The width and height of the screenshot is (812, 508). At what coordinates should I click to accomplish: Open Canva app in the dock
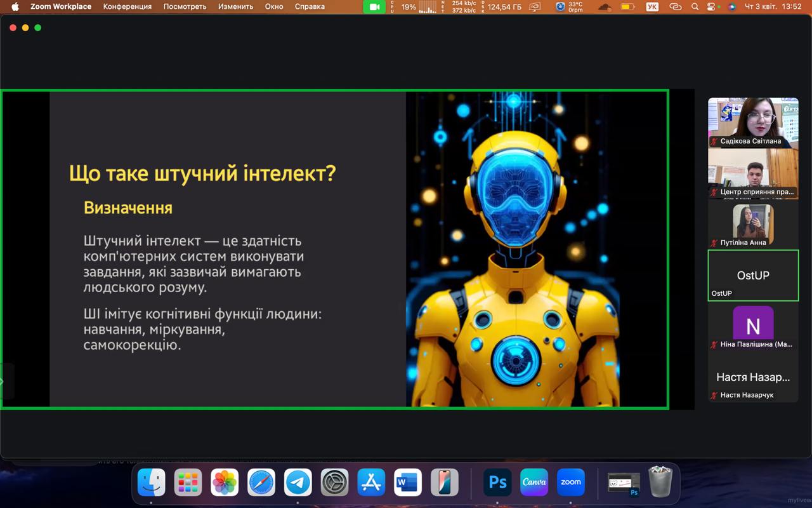point(534,483)
